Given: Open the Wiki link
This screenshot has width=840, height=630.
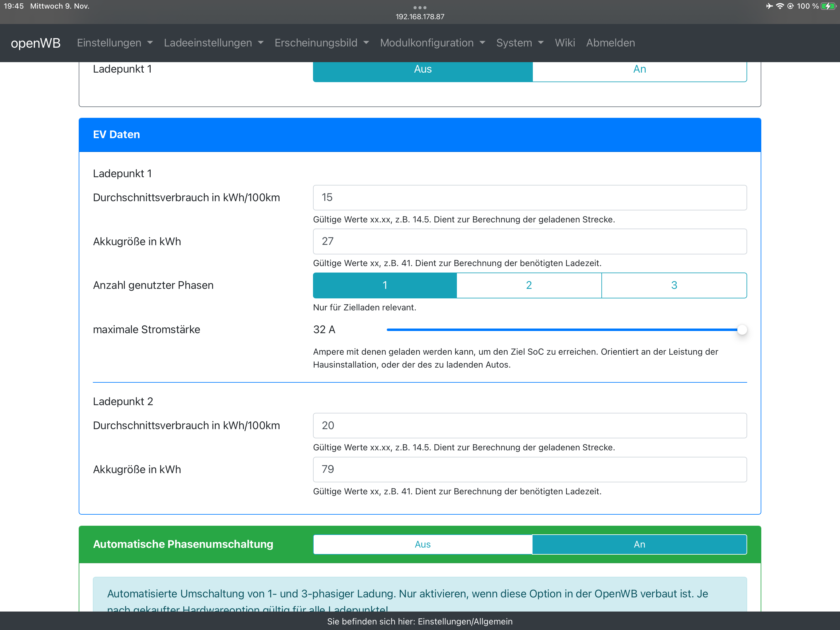Looking at the screenshot, I should (565, 43).
